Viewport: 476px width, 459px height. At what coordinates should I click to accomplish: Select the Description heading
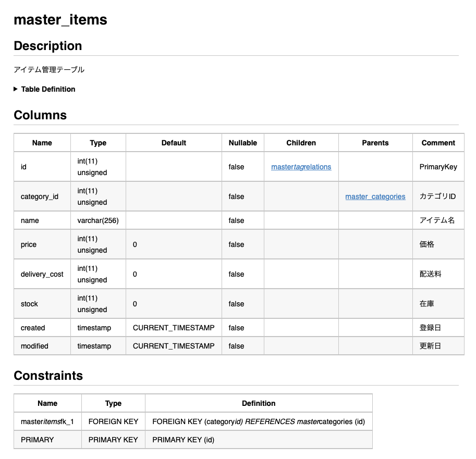point(48,46)
